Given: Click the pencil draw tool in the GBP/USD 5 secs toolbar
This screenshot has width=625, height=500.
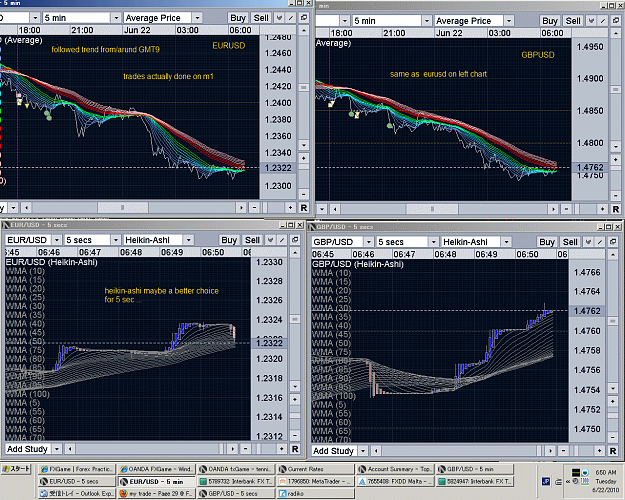Looking at the screenshot, I should tap(600, 242).
